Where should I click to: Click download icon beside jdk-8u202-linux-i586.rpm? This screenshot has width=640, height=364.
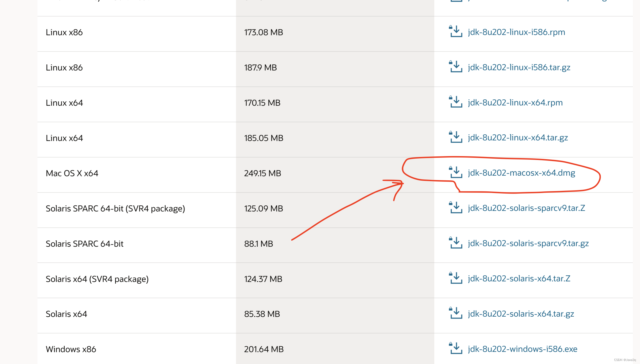click(x=456, y=32)
